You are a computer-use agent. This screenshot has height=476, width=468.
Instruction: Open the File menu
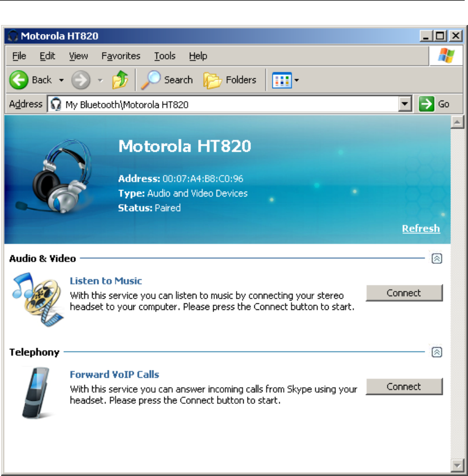[x=19, y=56]
